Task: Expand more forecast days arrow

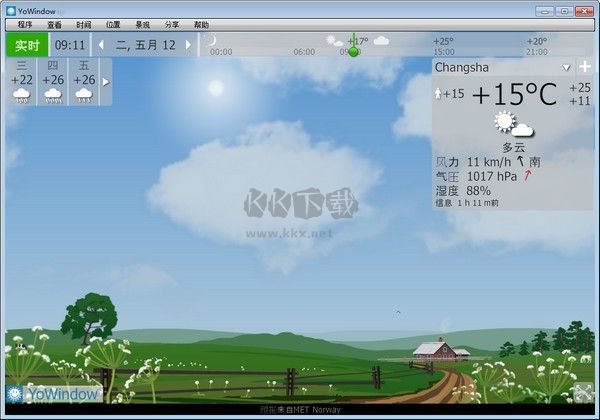Action: click(x=106, y=82)
